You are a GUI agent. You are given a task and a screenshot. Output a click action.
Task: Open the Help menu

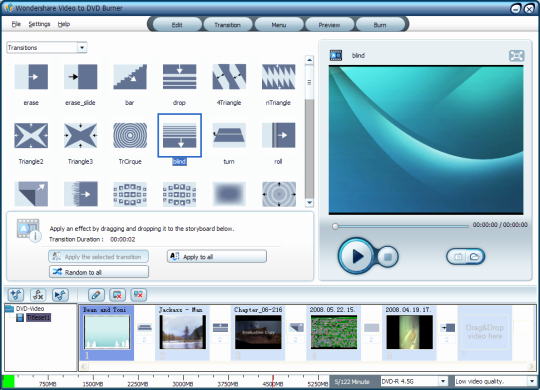pos(64,24)
